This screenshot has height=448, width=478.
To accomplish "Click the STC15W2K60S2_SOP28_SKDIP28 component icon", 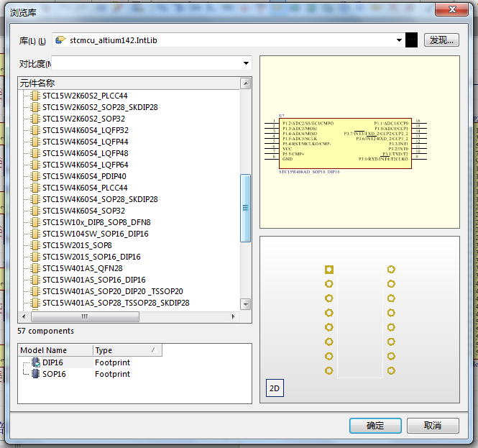I will [35, 107].
